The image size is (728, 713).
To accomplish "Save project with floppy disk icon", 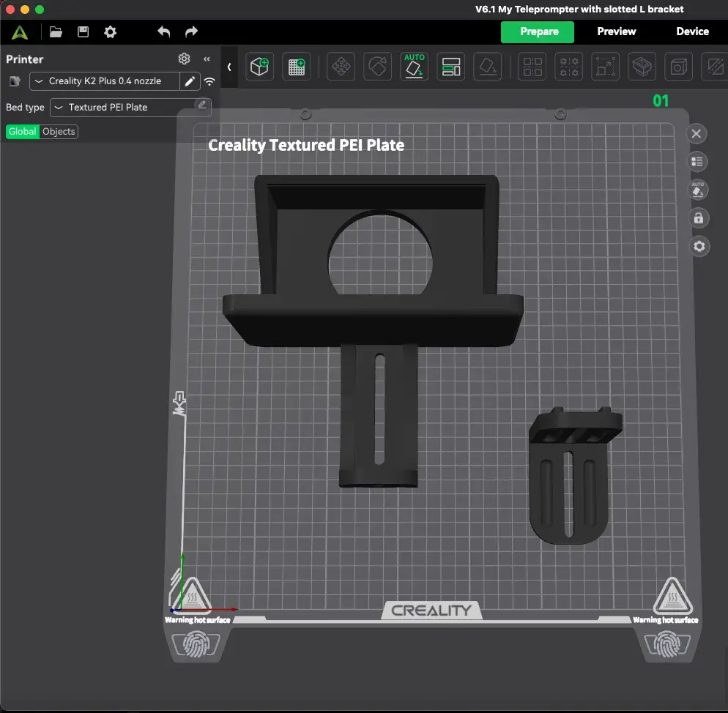I will [x=83, y=31].
